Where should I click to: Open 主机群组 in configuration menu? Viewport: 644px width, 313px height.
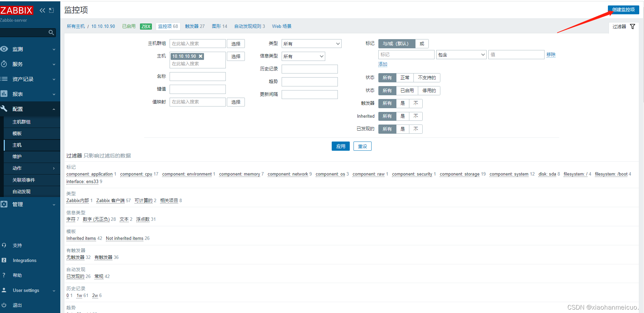click(x=21, y=122)
